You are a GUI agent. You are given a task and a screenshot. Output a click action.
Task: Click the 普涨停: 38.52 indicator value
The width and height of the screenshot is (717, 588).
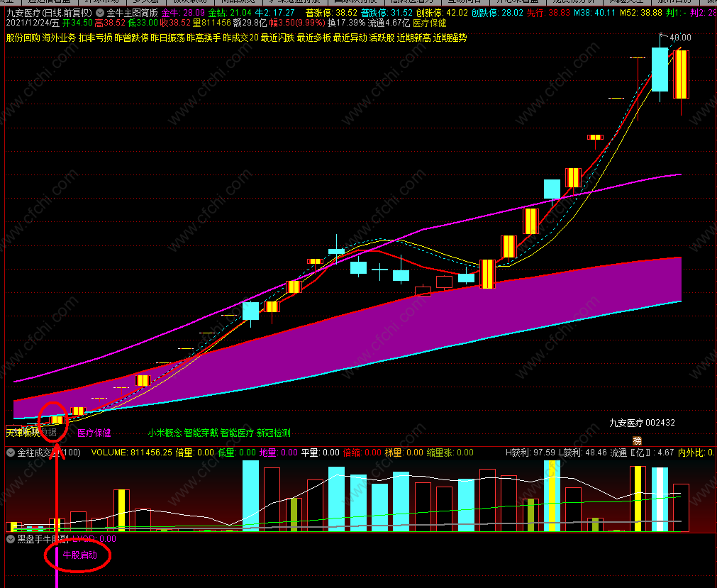[x=331, y=13]
